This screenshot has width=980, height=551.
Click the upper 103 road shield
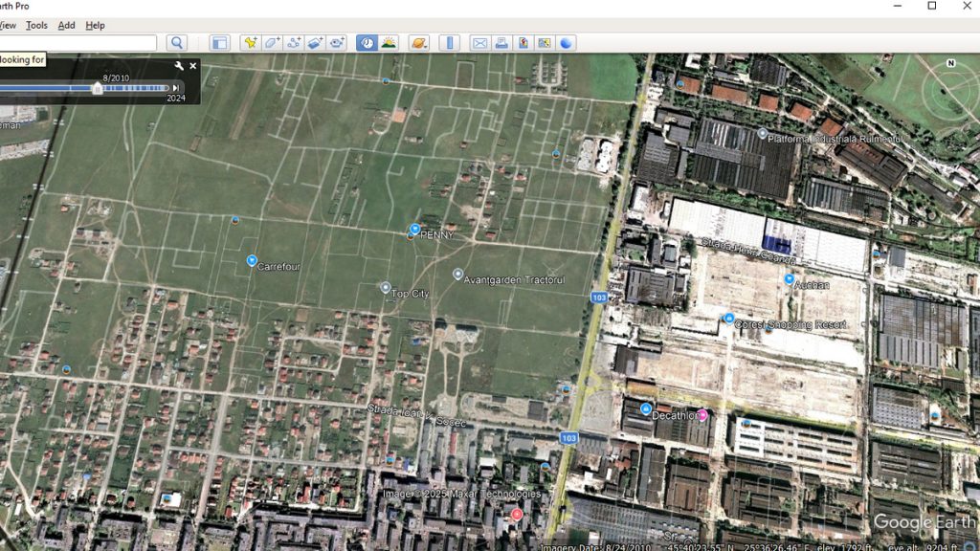click(599, 298)
